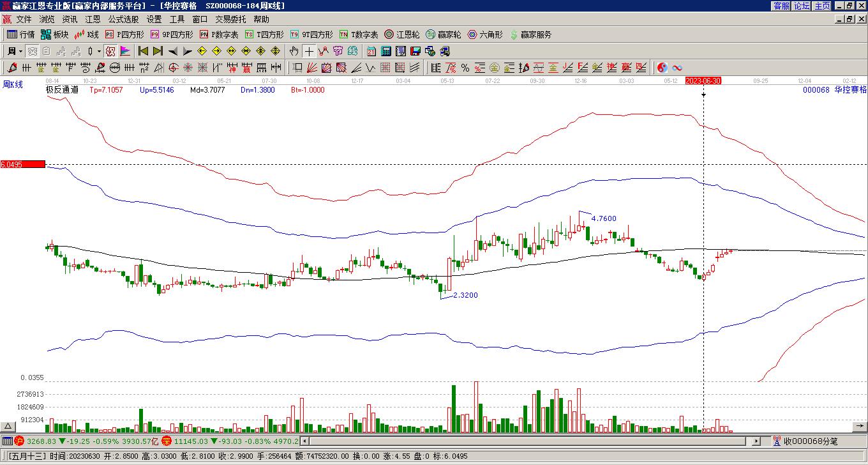The width and height of the screenshot is (868, 465).
Task: Click the percent sign tool
Action: tap(465, 68)
